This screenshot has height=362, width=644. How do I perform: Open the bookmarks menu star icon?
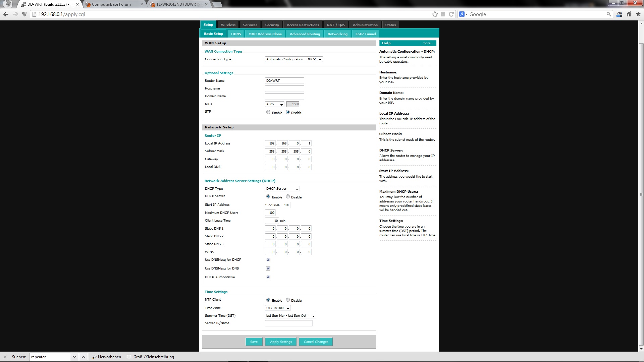[638, 14]
